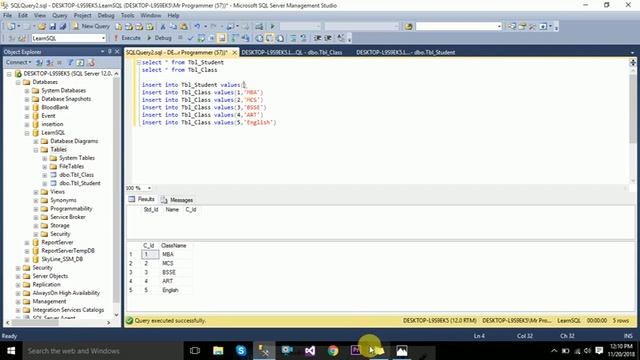Select the ReportServer database
The width and height of the screenshot is (640, 360).
tap(57, 242)
